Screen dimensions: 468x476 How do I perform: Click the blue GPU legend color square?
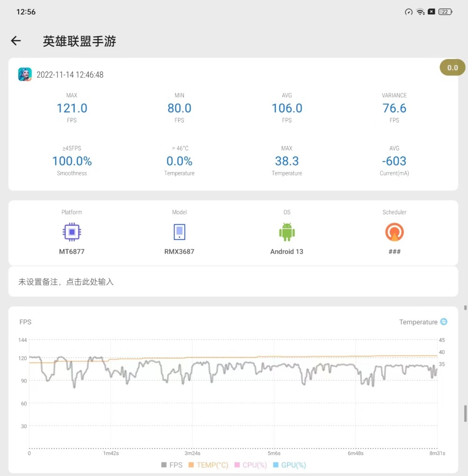(x=276, y=465)
